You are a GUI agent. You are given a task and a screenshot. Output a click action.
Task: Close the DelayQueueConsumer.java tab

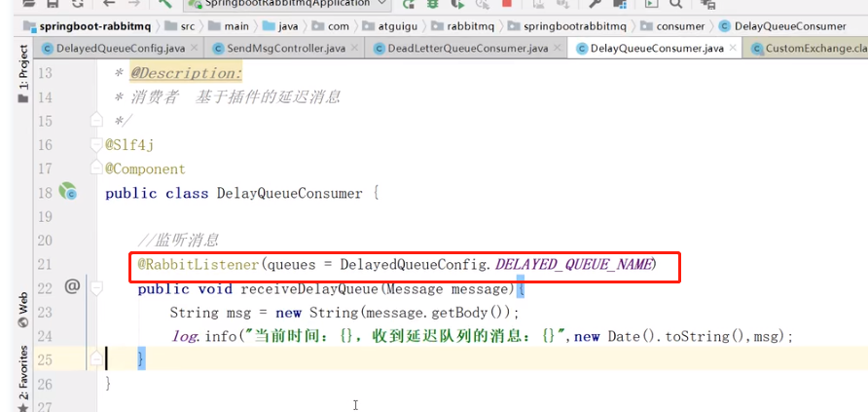[733, 48]
